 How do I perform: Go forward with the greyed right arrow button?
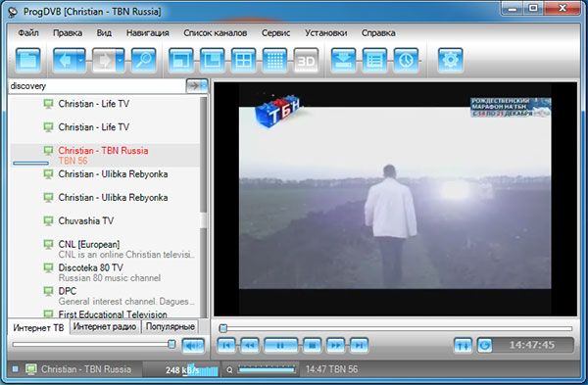(x=104, y=61)
